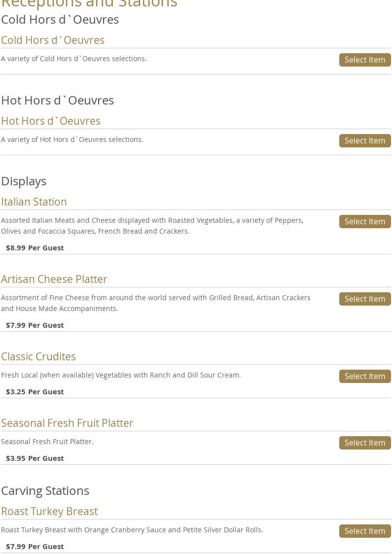Viewport: 392px width, 554px height.
Task: Click Select Item for Cold Hors d'Oeuvres
Action: (x=364, y=60)
